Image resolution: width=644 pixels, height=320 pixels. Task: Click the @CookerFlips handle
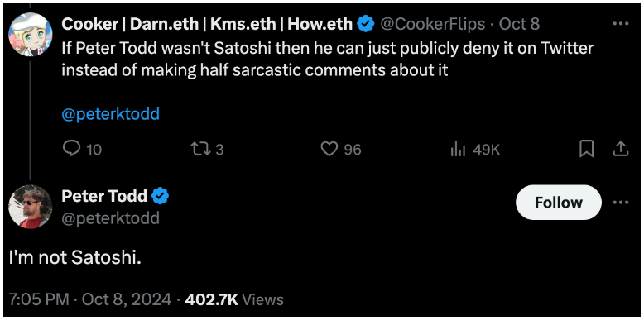(432, 25)
